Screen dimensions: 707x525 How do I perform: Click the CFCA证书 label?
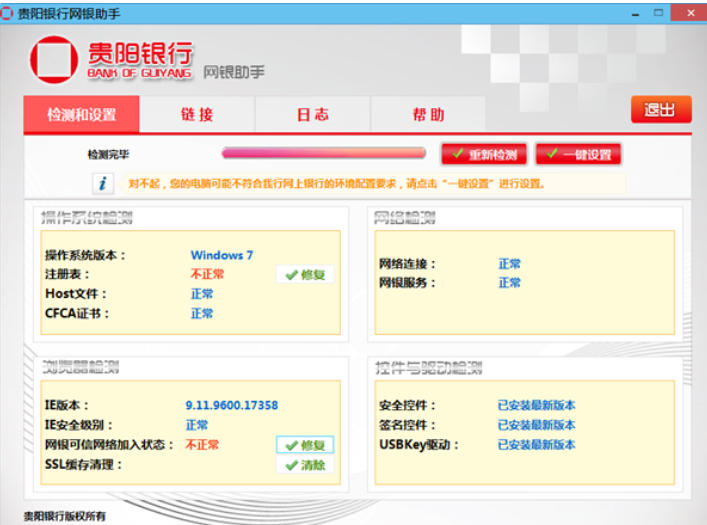tap(77, 313)
